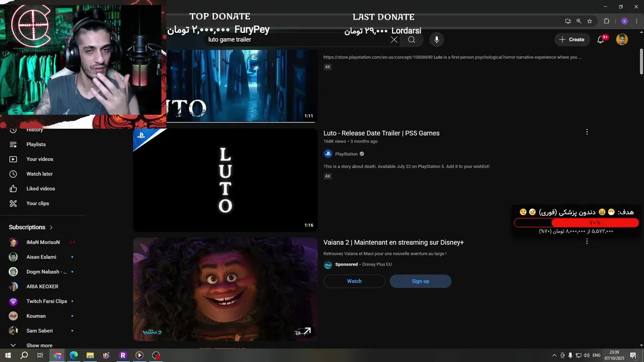Open the blue corridor Luto thumbnail
Screen dimensions: 644x362
pyautogui.click(x=242, y=85)
